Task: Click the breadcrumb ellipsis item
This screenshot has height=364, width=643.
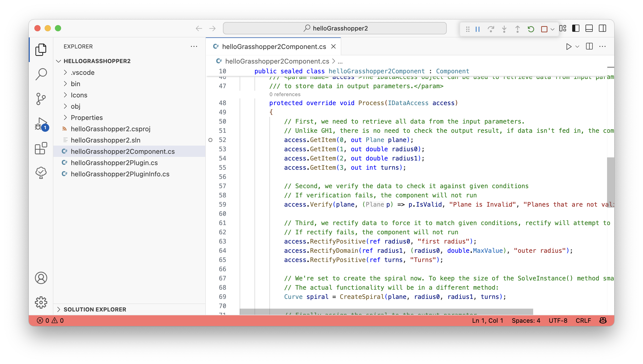Action: [340, 62]
